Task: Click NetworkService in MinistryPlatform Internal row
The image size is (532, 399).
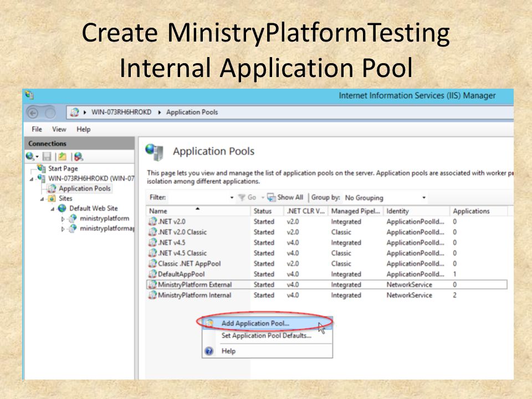Action: click(x=409, y=295)
